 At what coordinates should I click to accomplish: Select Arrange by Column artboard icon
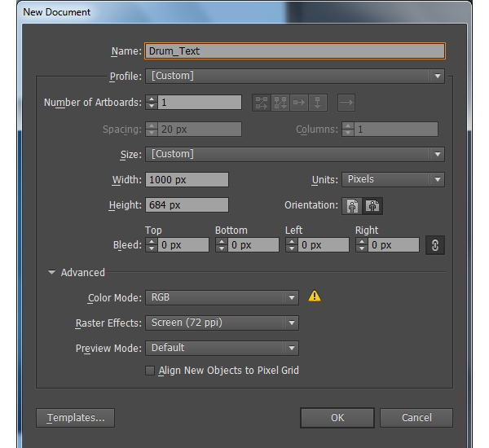[318, 103]
